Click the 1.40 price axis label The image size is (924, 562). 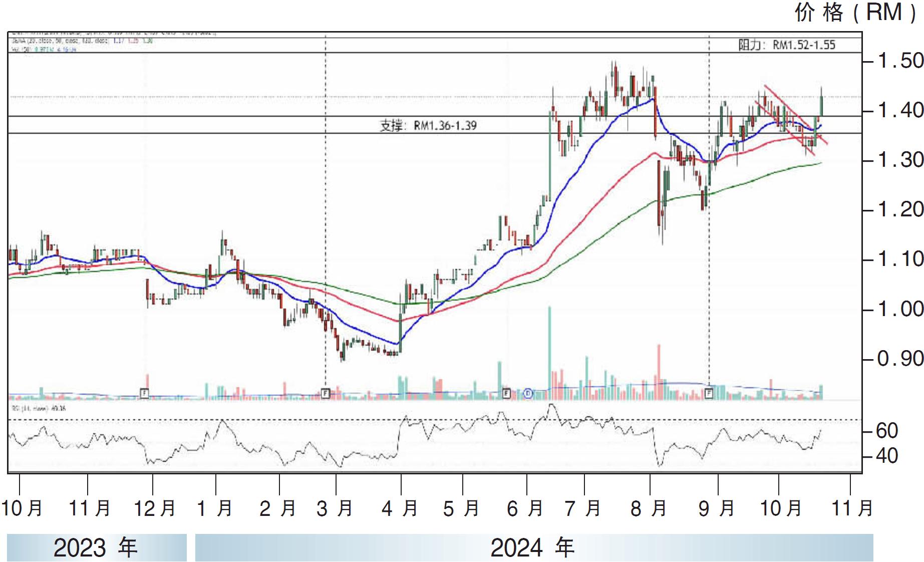900,110
